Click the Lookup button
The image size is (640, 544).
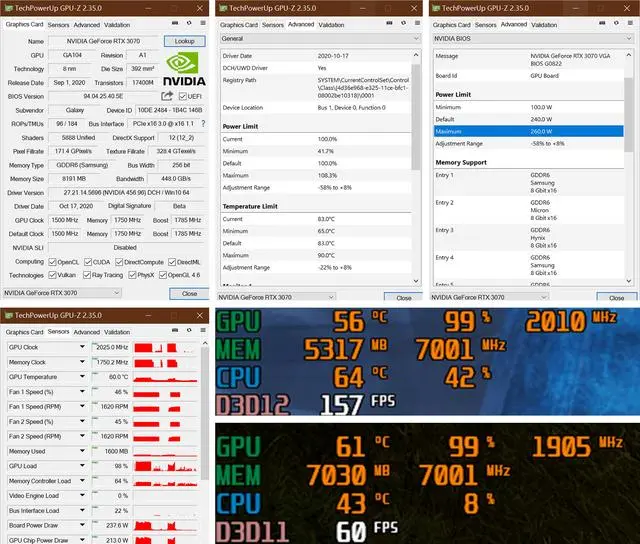coord(184,41)
